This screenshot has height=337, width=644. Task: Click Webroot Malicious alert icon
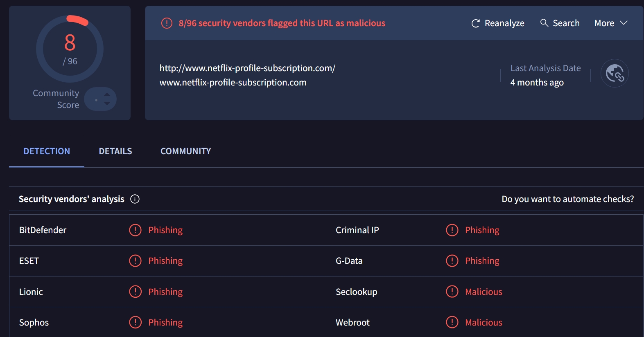pos(452,322)
